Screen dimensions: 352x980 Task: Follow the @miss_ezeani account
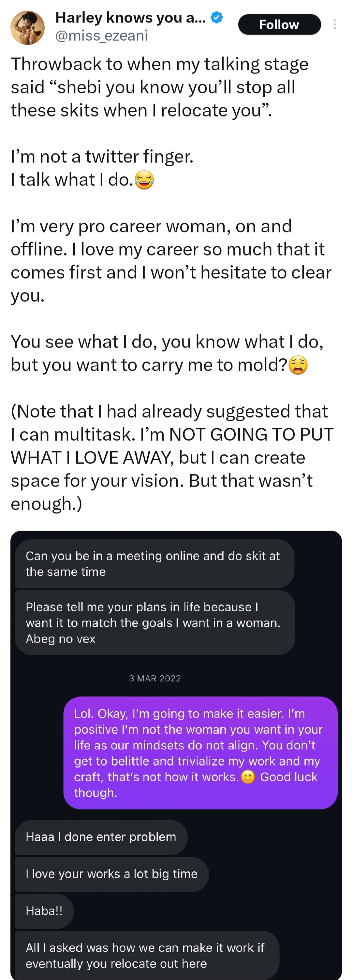pyautogui.click(x=279, y=25)
